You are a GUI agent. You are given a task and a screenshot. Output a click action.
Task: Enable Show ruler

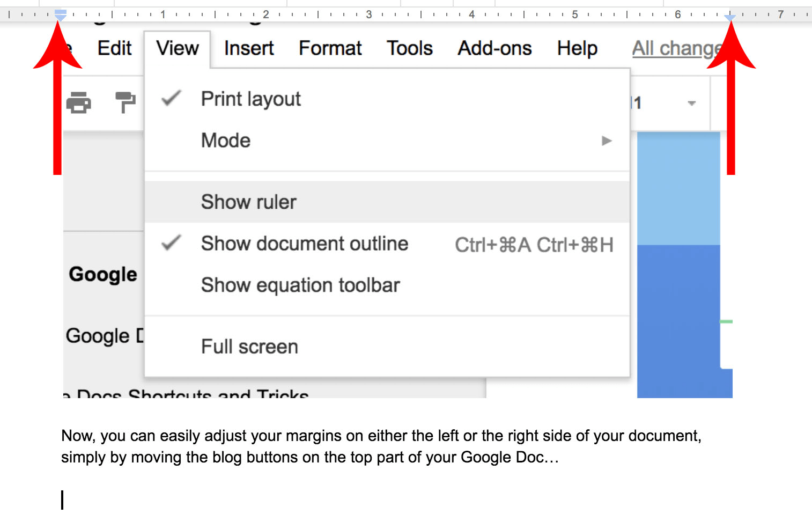(x=248, y=202)
